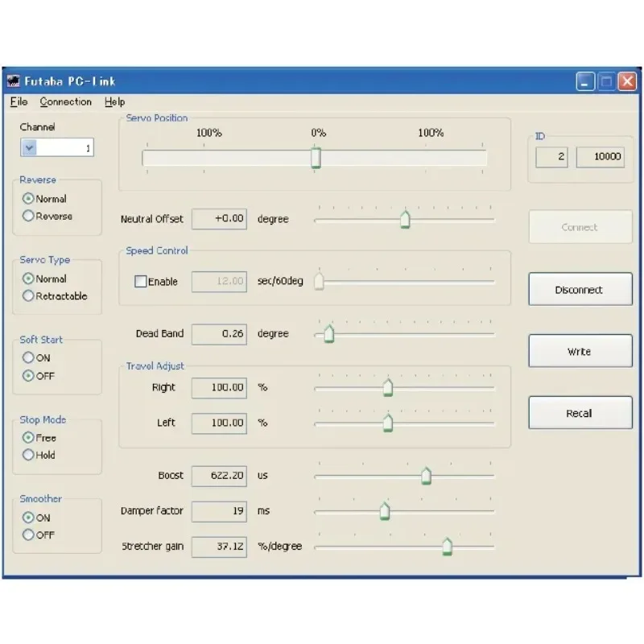Minimize the Futaba PC-Link window
Image resolution: width=644 pixels, height=644 pixels.
point(585,81)
